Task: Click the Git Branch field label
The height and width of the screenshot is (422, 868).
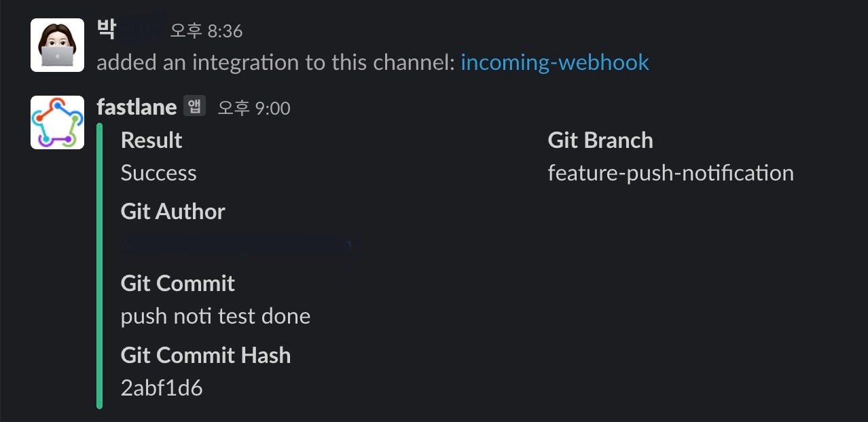Action: click(600, 140)
